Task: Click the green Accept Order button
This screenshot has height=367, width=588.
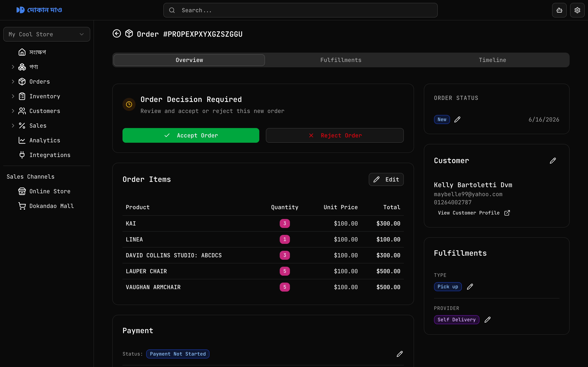Action: tap(191, 135)
